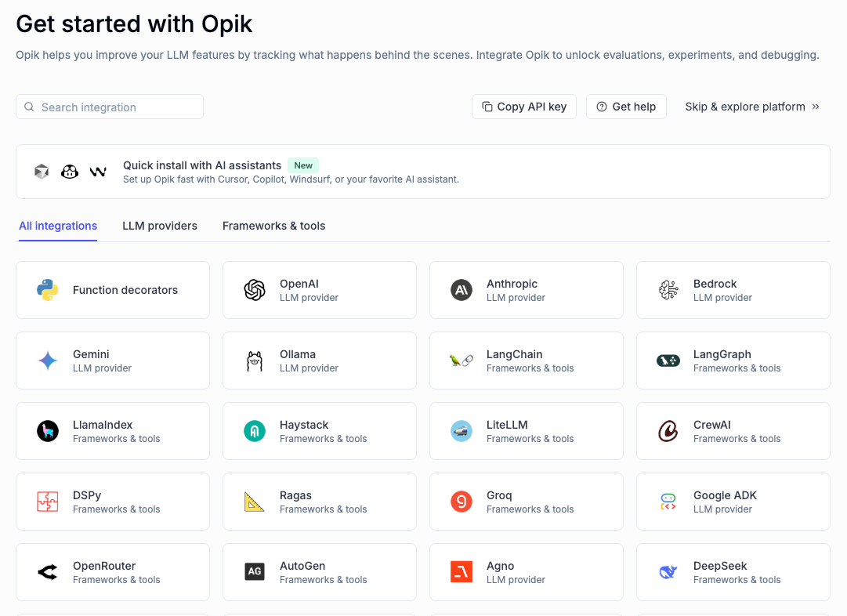The height and width of the screenshot is (616, 847).
Task: Click the Cursor assistant icon
Action: (x=41, y=171)
